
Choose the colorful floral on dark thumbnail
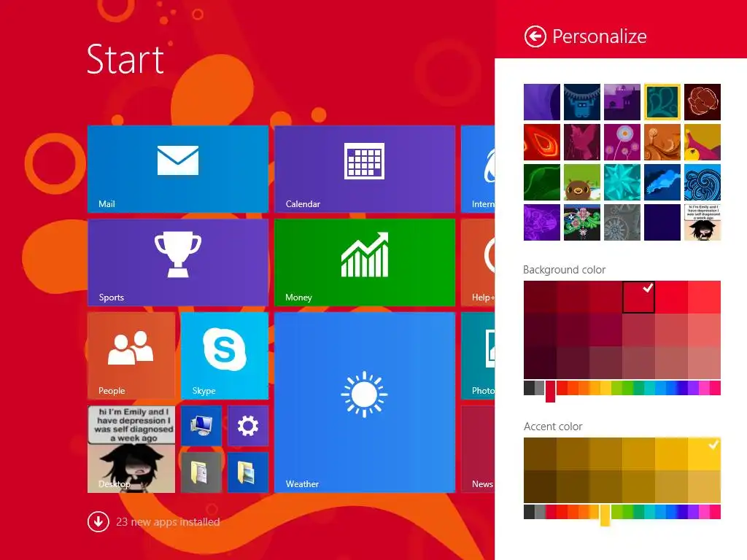581,222
